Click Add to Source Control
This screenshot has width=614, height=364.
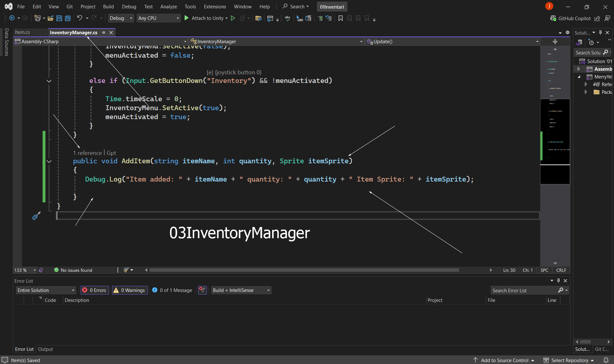504,360
